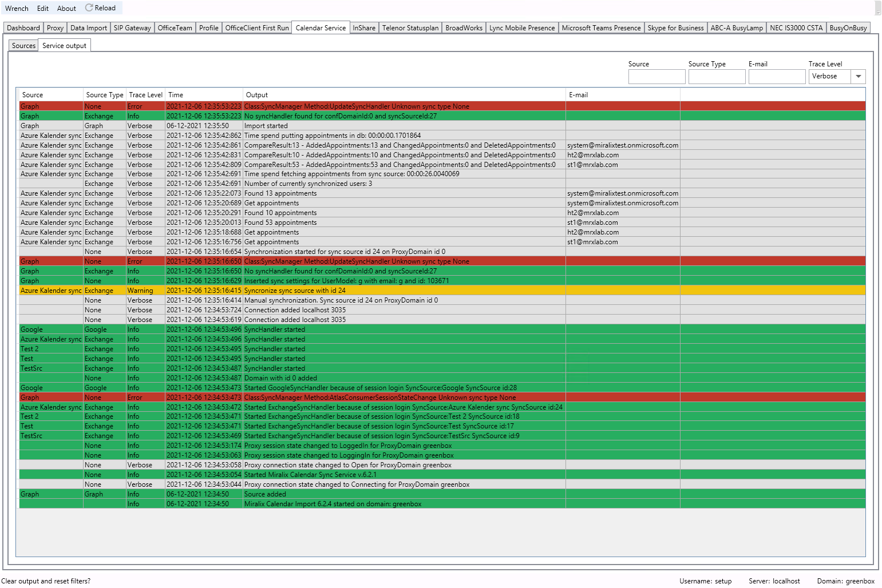Switch to Telenor Statusplan tab
This screenshot has width=882, height=588.
point(410,28)
